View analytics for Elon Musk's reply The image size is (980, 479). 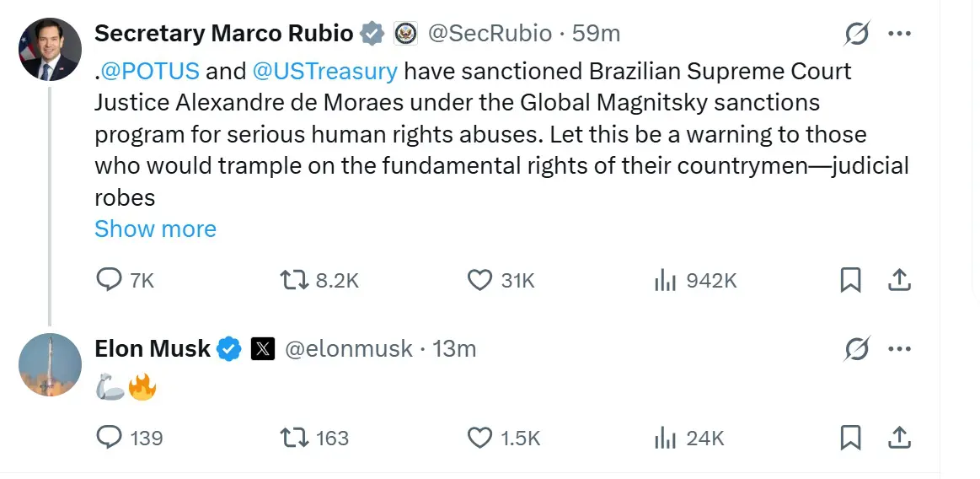click(666, 438)
